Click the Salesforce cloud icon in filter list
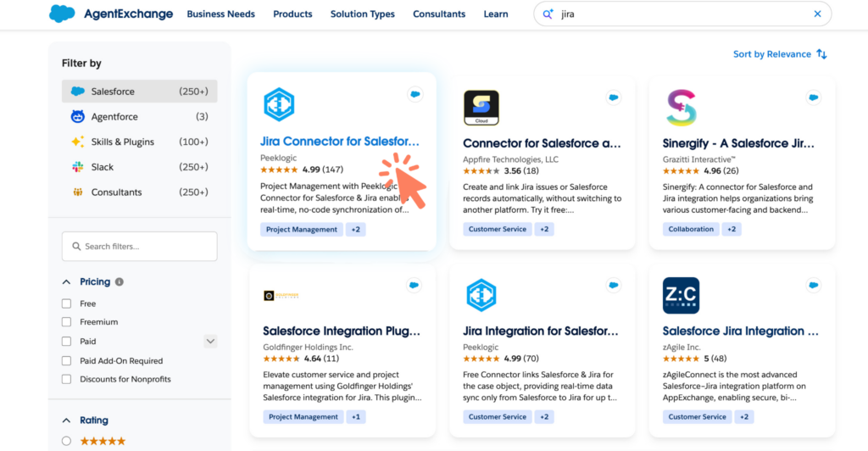This screenshot has height=451, width=868. pyautogui.click(x=77, y=92)
